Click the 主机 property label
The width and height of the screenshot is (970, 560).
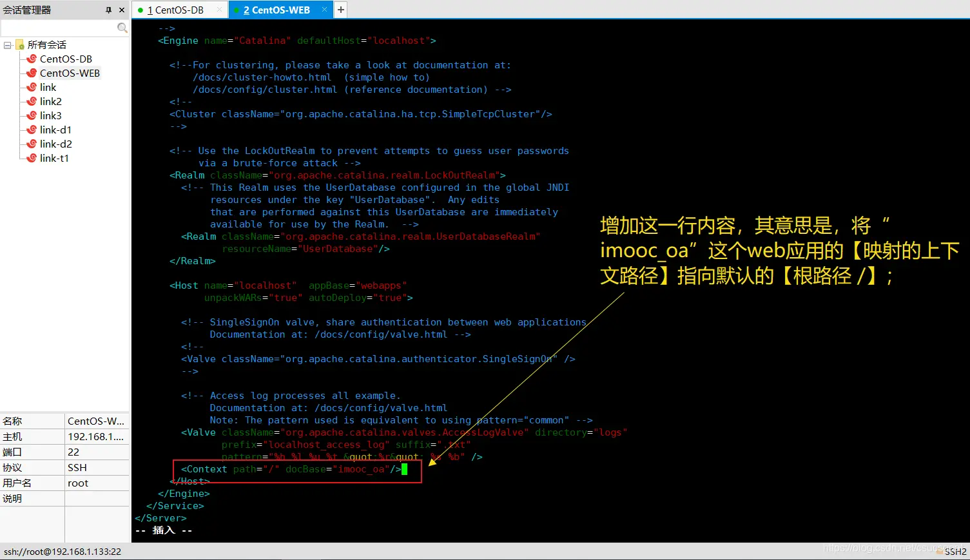(12, 437)
